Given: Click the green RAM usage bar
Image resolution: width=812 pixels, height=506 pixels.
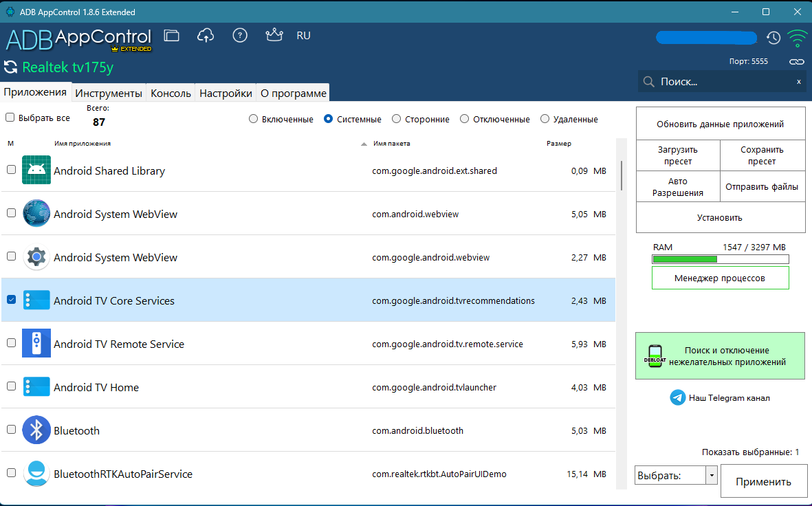Looking at the screenshot, I should [x=721, y=259].
